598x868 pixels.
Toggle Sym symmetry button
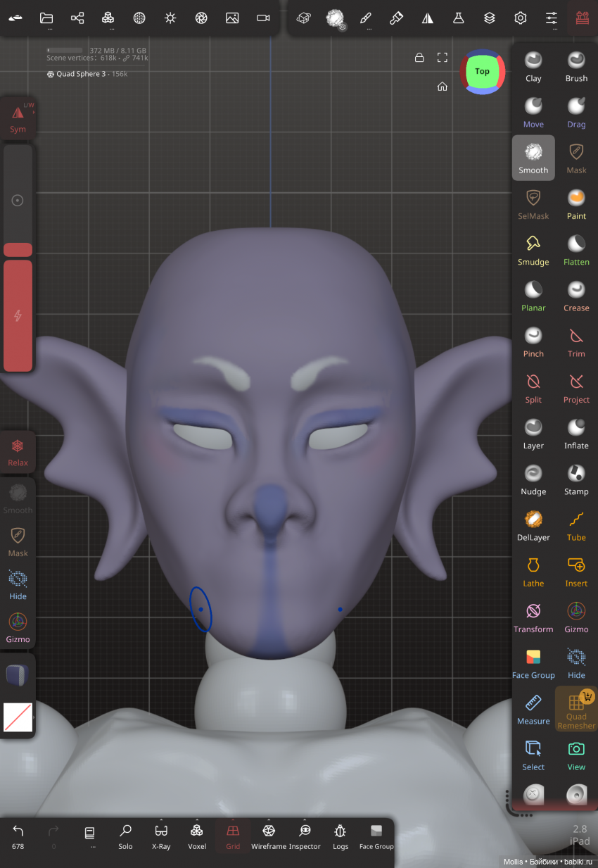pyautogui.click(x=18, y=118)
